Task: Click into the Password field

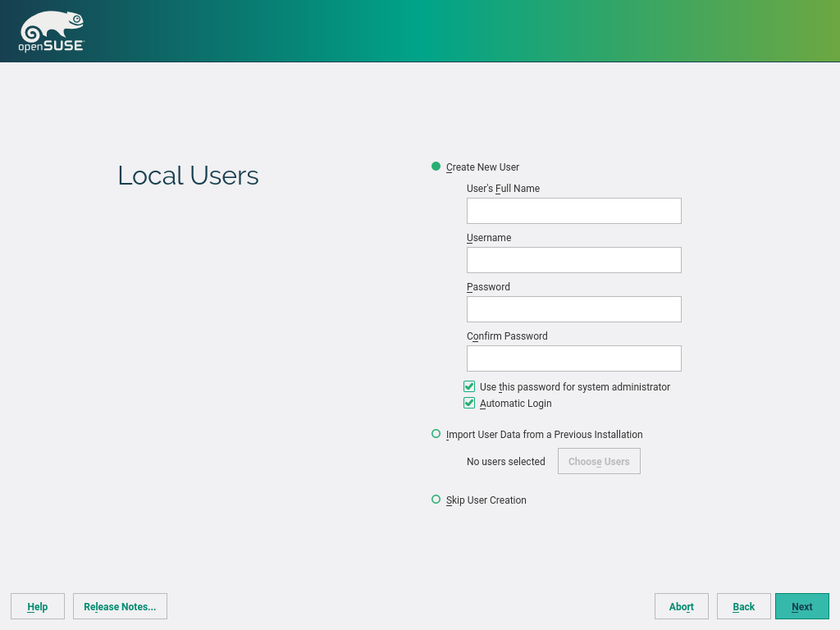Action: point(573,309)
